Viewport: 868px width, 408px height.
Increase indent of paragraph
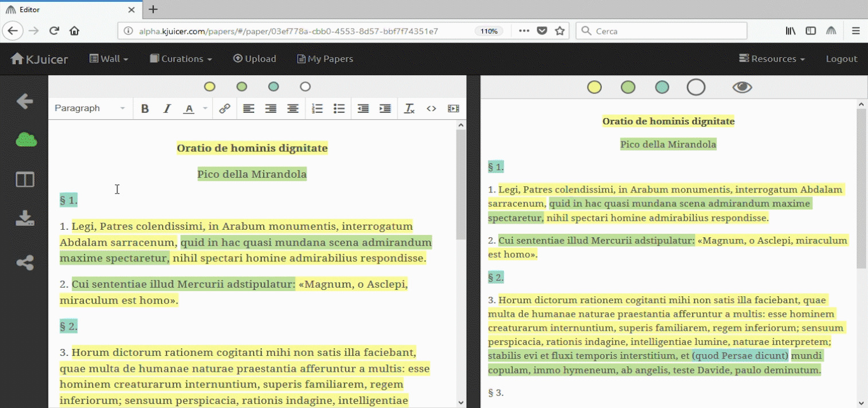point(385,108)
